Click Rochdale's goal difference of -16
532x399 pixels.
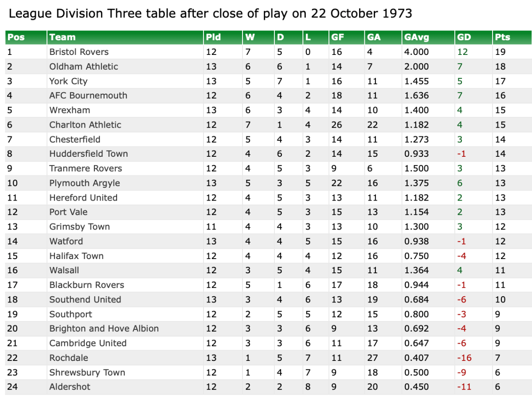[x=464, y=358]
